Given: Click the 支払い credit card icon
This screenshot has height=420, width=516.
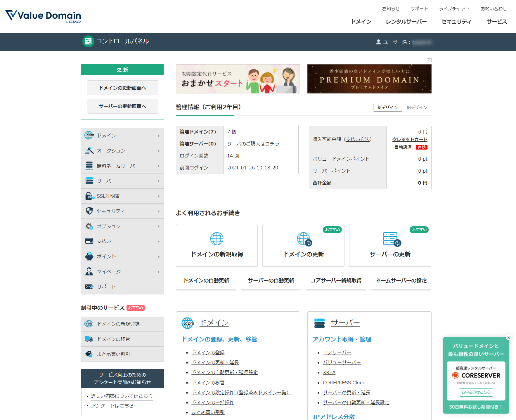Looking at the screenshot, I should 89,241.
